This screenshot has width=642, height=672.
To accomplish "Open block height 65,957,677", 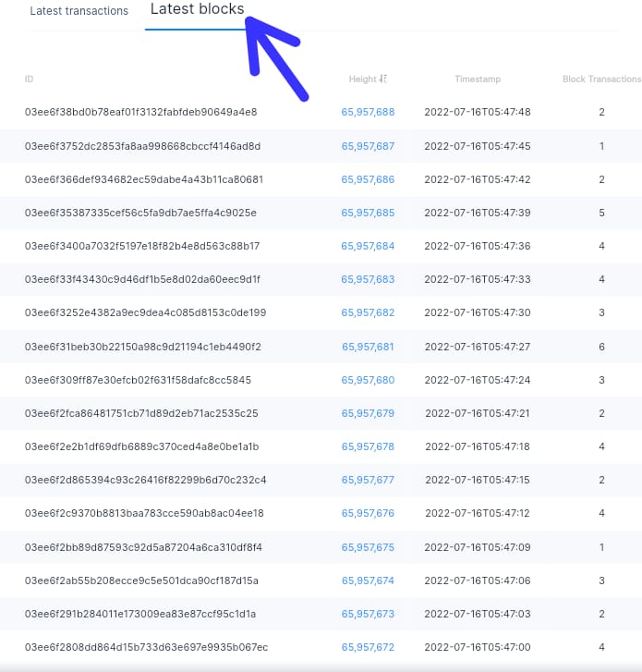I will (x=368, y=480).
